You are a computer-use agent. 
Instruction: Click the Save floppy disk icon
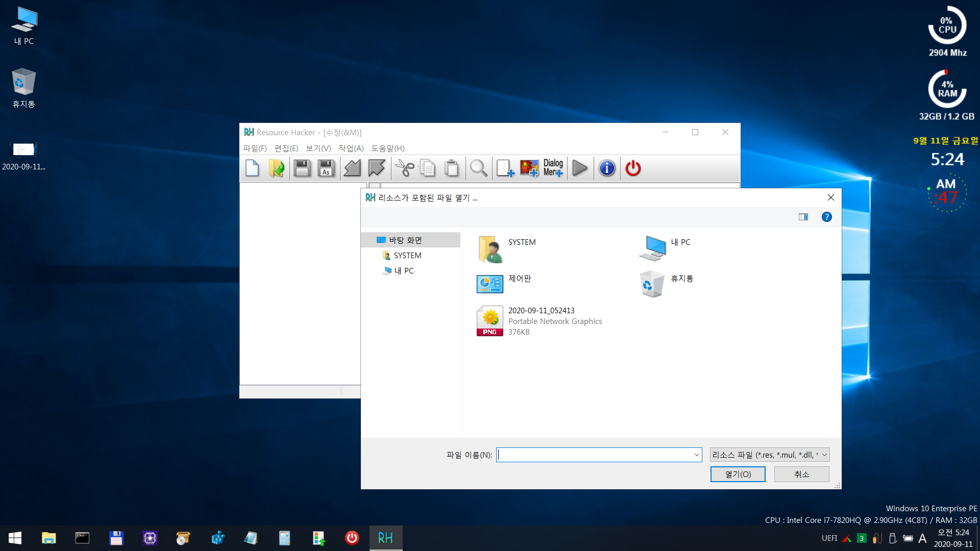(x=302, y=168)
